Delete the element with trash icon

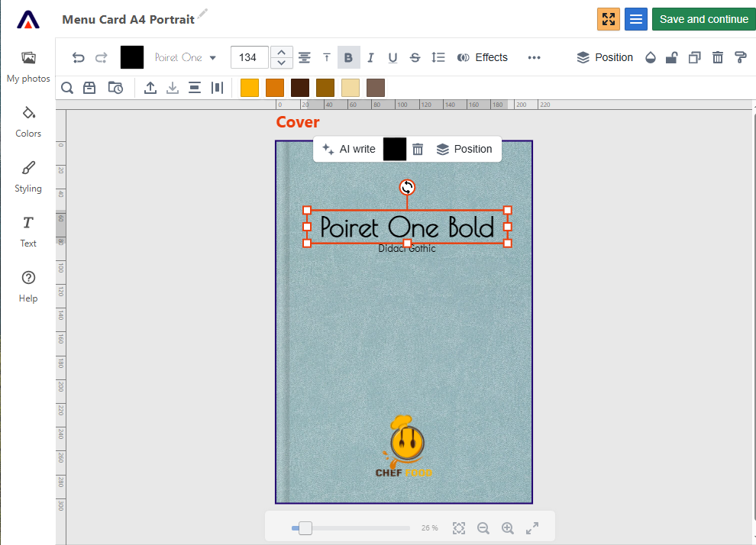pyautogui.click(x=717, y=57)
